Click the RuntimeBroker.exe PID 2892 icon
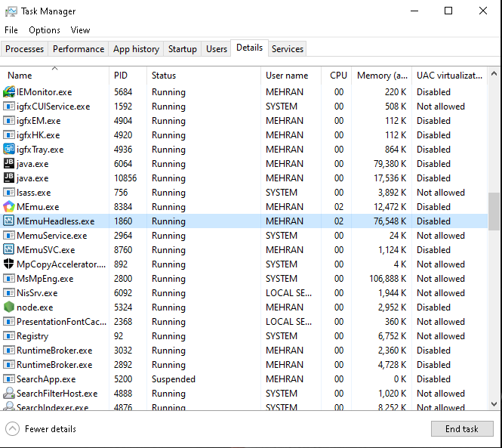502x448 pixels. pos(8,364)
